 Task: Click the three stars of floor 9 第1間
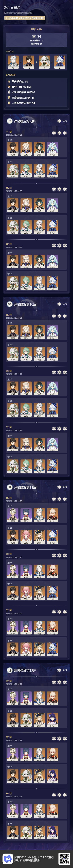tap(59, 133)
